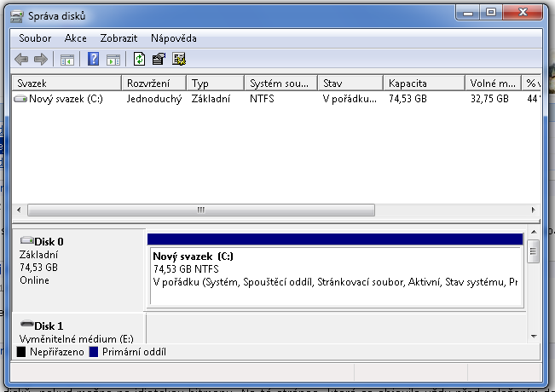Sort by the Volné m... column header
Image resolution: width=555 pixels, height=392 pixels.
493,84
